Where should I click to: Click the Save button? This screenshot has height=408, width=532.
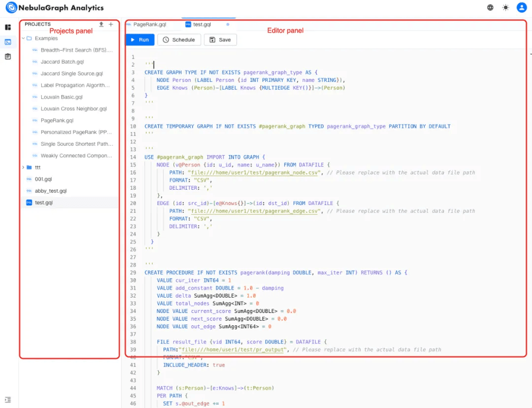220,40
